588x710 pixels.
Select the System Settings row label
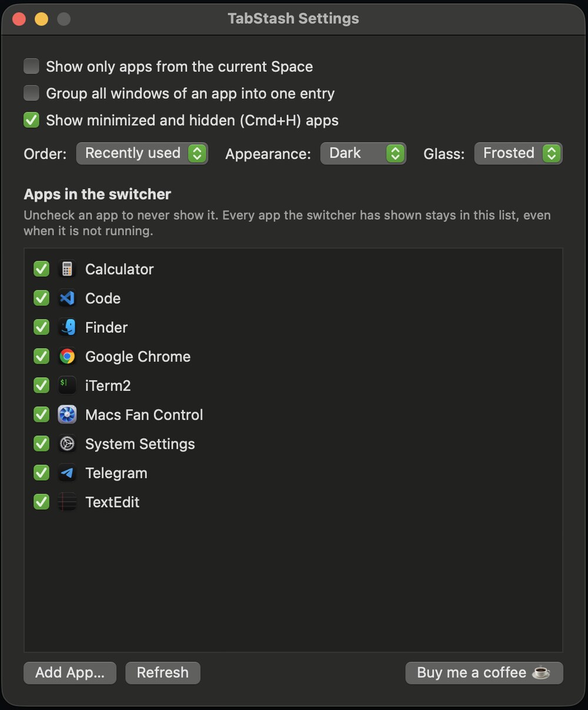coord(140,444)
